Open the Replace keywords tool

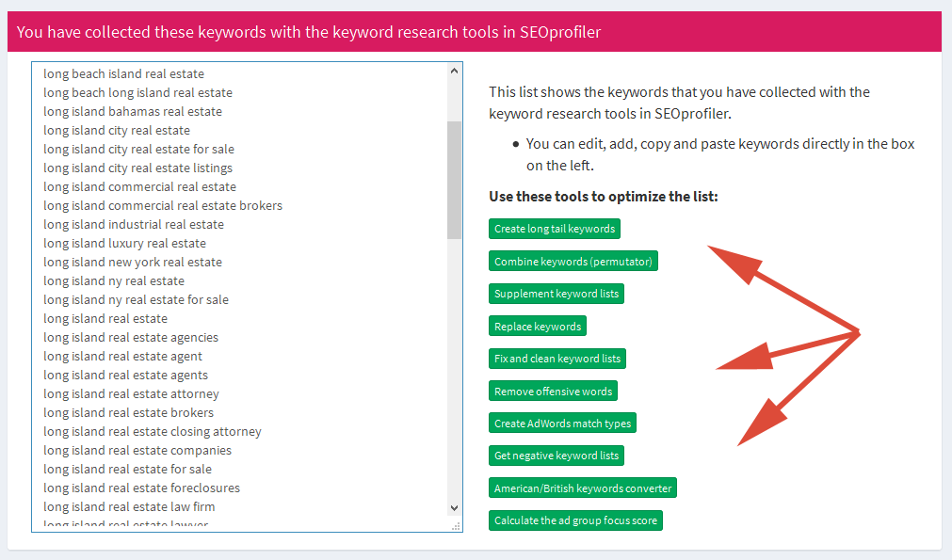point(538,326)
